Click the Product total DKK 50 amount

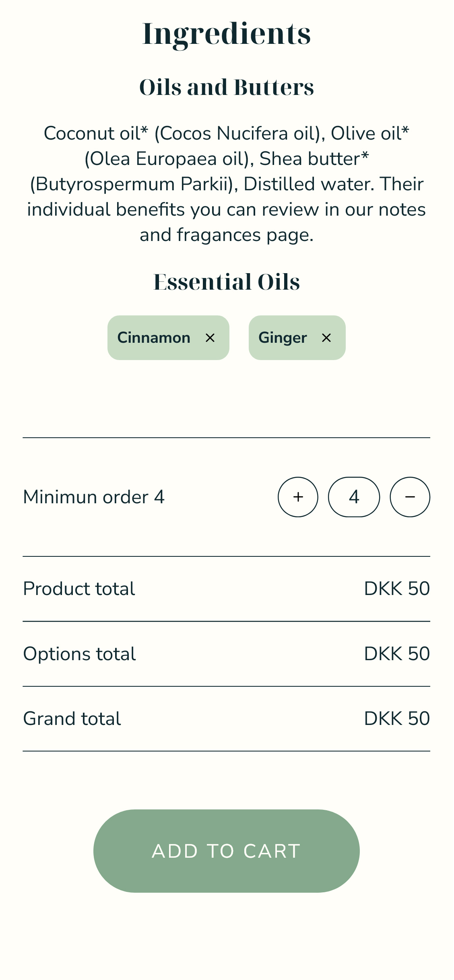[397, 589]
